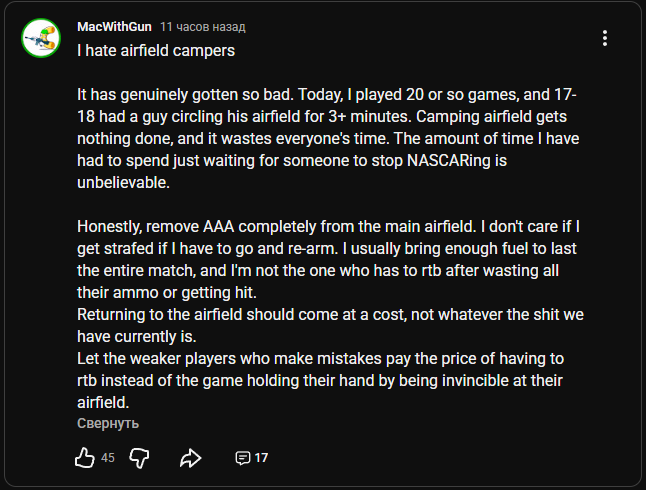This screenshot has height=490, width=646.
Task: Open the MacWithGun username link
Action: (x=114, y=26)
